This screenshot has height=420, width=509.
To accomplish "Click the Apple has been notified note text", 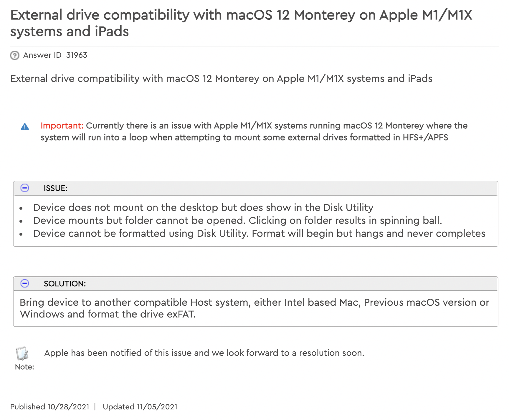I will [x=204, y=353].
